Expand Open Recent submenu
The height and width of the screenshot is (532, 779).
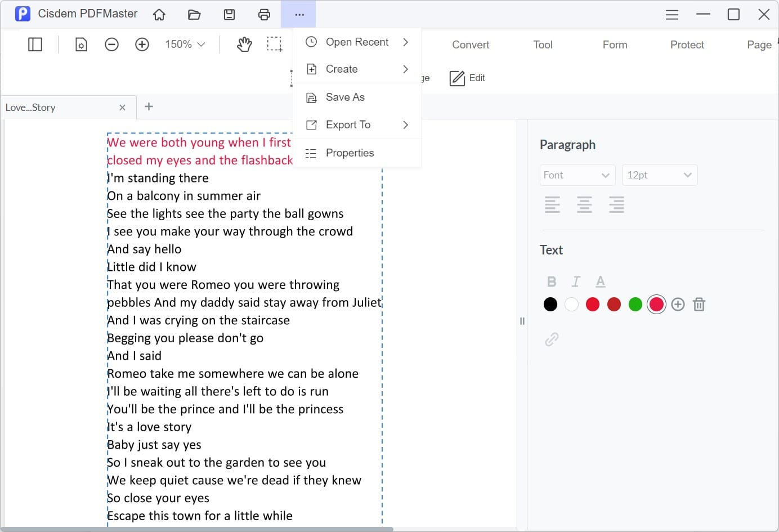pos(357,42)
